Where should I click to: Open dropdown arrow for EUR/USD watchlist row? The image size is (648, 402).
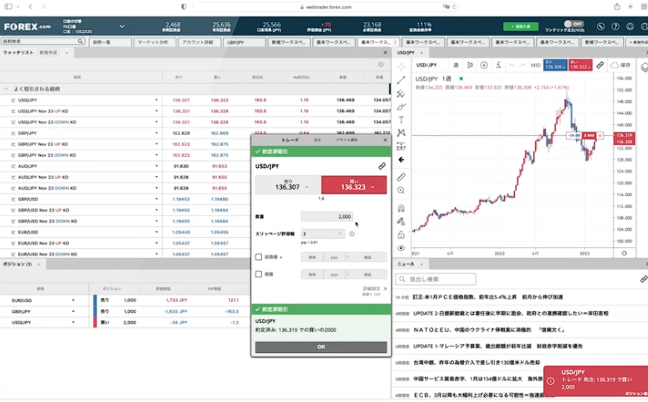pos(157,232)
